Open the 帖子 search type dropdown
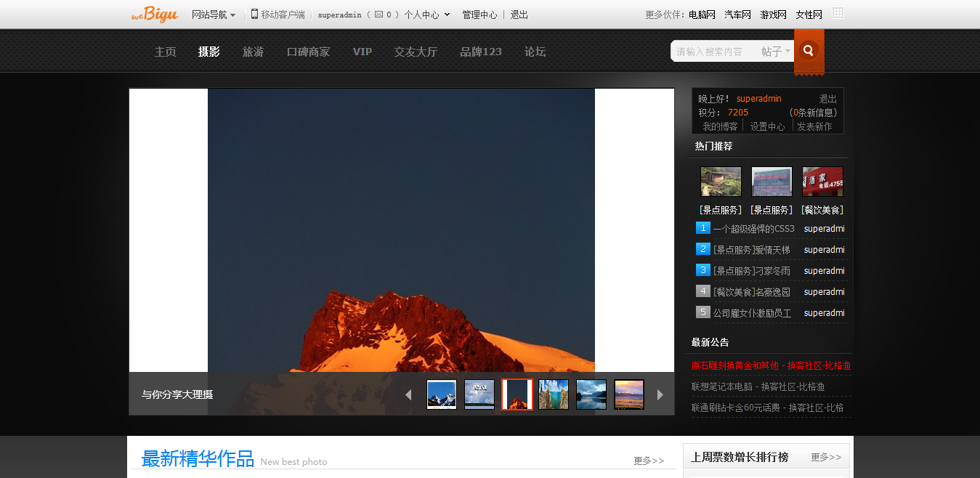980x478 pixels. 775,52
